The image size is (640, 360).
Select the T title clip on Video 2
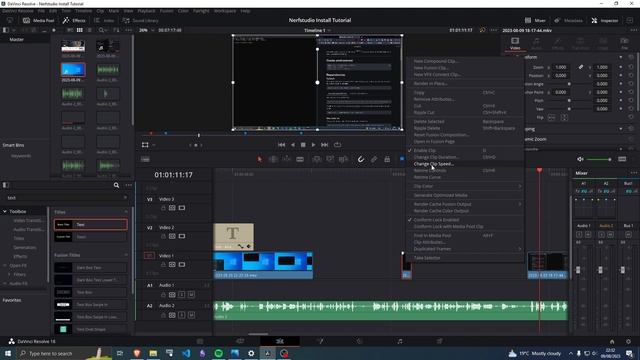point(233,237)
